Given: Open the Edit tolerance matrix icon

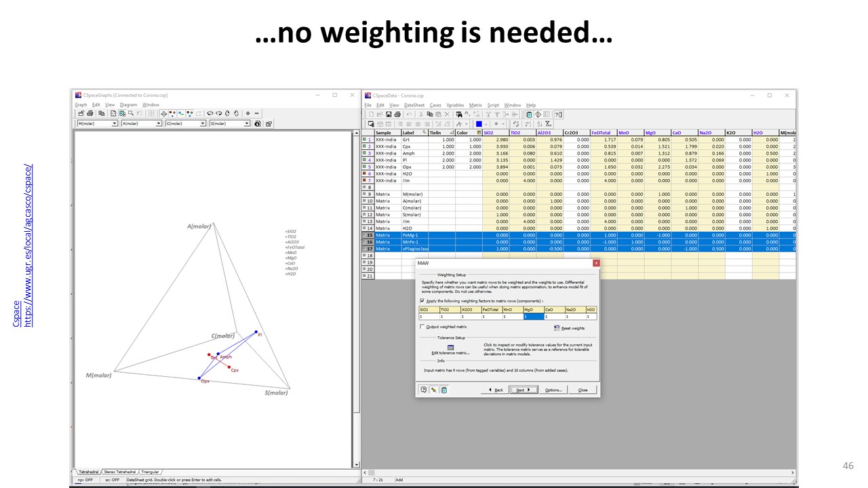Looking at the screenshot, I should 450,347.
